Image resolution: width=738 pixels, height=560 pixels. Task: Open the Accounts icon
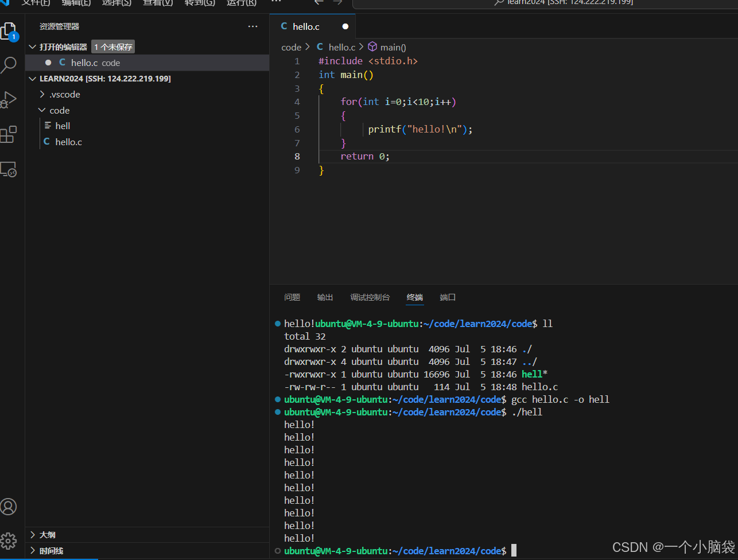[9, 507]
